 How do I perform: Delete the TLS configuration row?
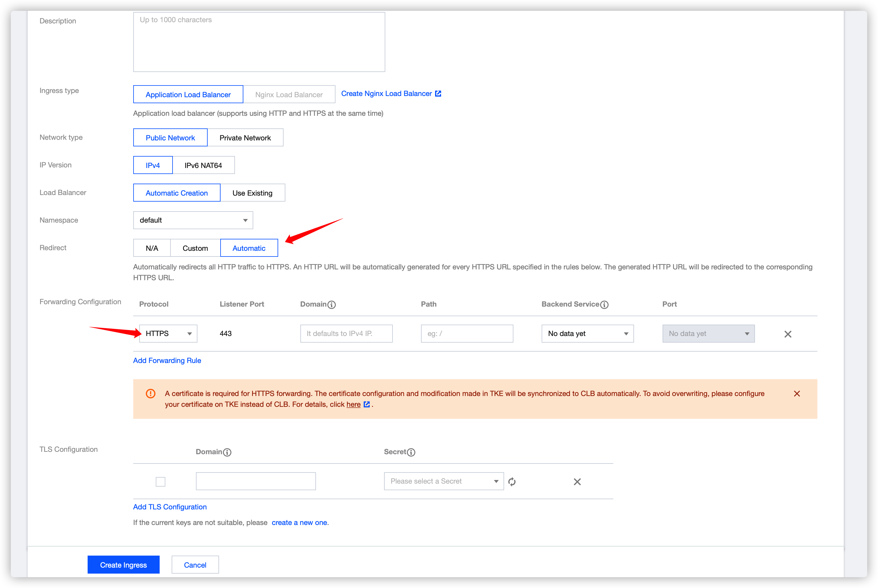tap(577, 481)
